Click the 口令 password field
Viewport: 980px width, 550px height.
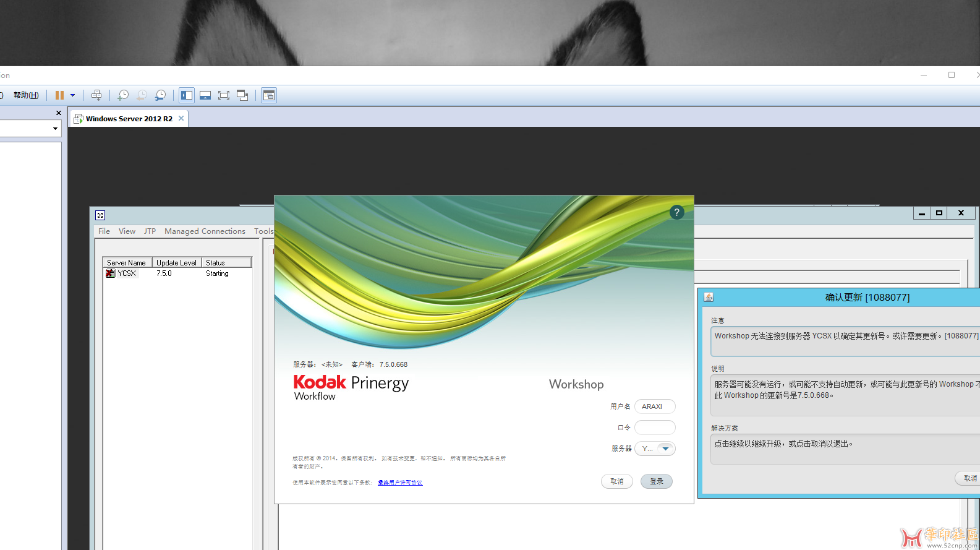(655, 428)
